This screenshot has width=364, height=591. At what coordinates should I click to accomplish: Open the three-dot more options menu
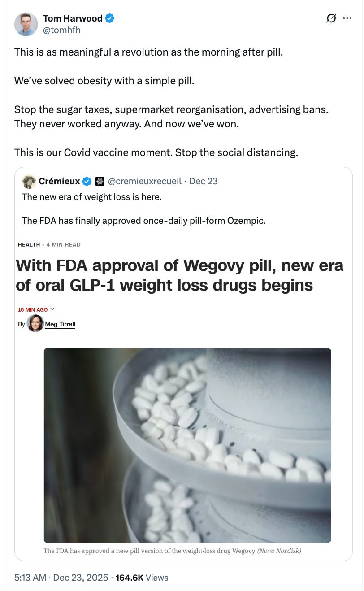click(x=347, y=18)
